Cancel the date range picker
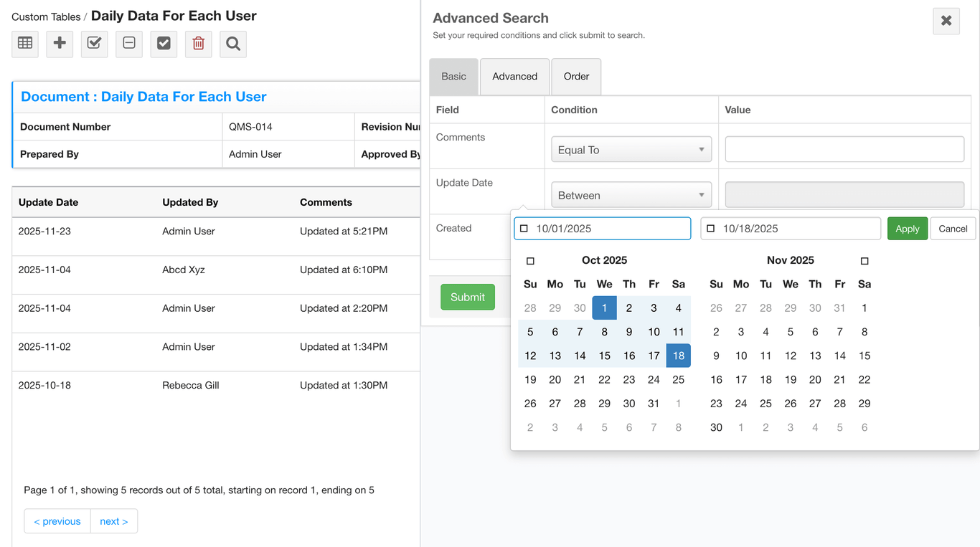 (953, 229)
